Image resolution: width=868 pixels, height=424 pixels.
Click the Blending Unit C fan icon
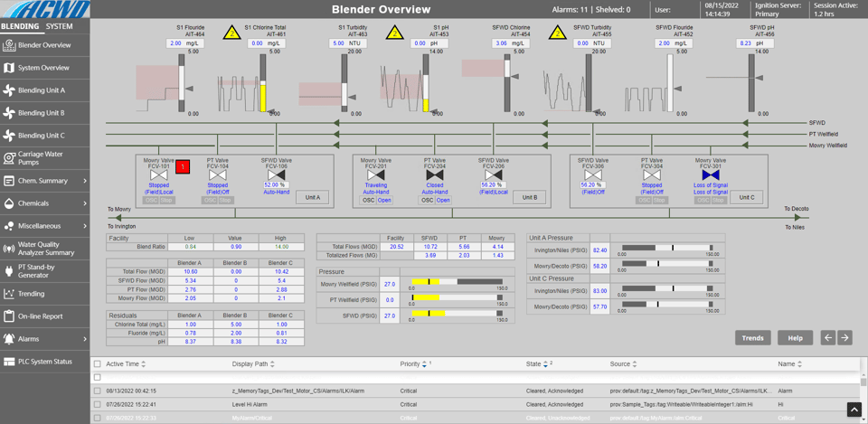(x=8, y=136)
